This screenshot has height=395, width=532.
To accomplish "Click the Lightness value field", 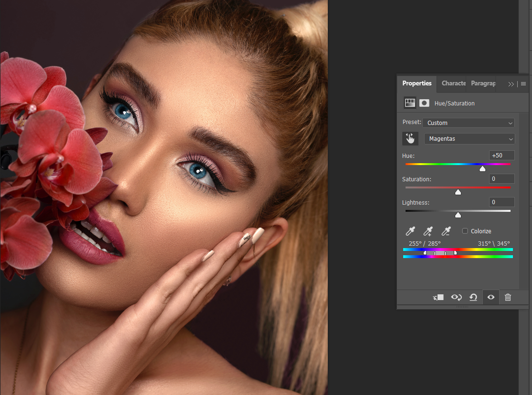I will [502, 202].
